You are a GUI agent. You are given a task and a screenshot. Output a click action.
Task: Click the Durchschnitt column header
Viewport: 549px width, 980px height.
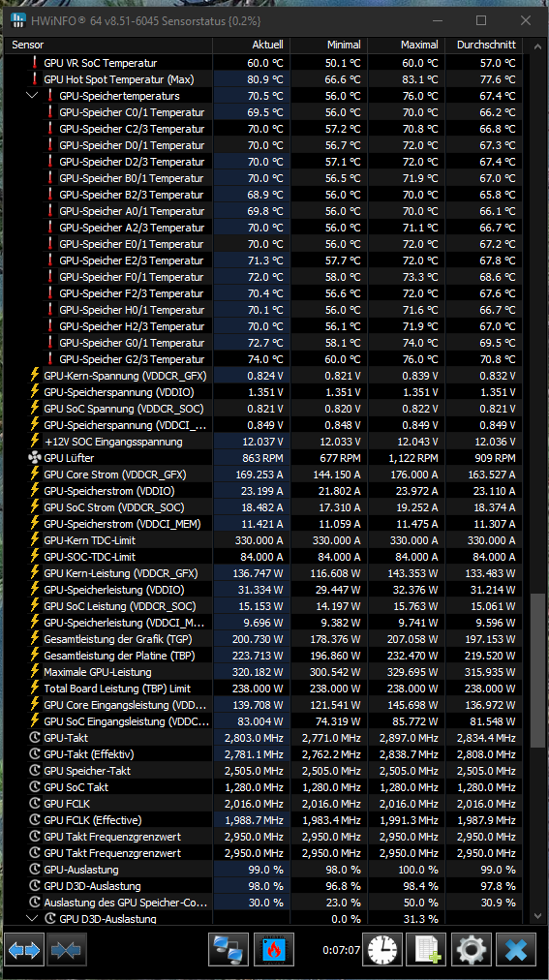(483, 45)
